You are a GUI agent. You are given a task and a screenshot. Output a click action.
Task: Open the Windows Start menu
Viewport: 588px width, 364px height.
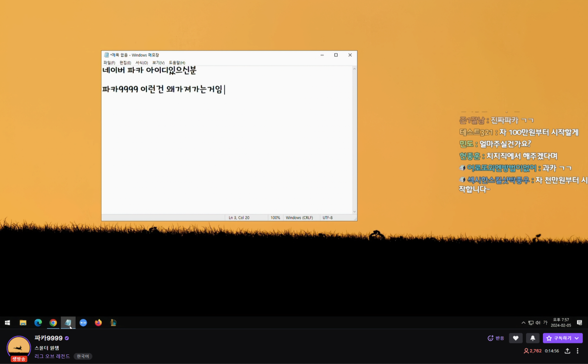7,323
